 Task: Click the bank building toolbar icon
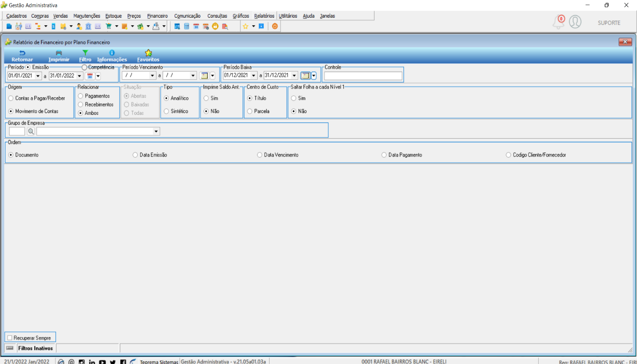(88, 27)
